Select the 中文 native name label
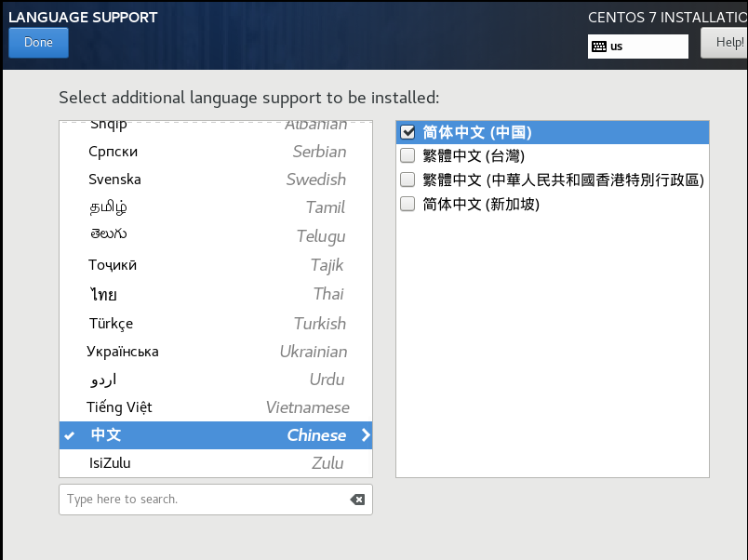748x560 pixels. tap(106, 434)
